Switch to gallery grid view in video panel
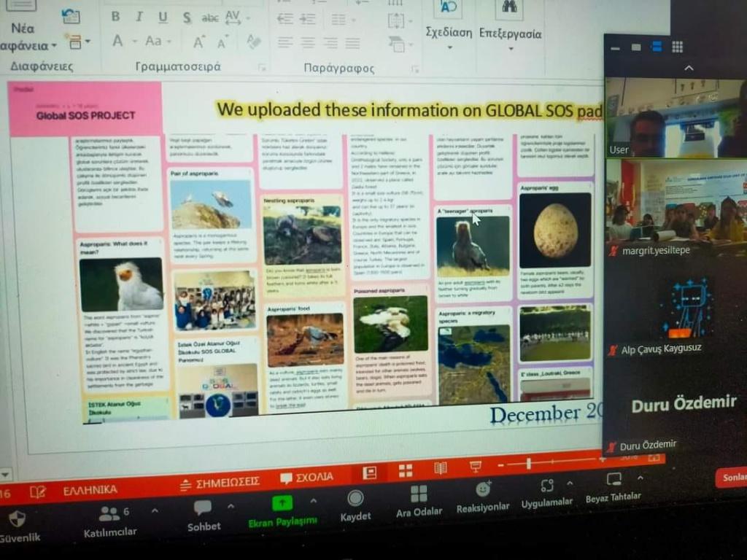The width and height of the screenshot is (747, 560). [677, 47]
